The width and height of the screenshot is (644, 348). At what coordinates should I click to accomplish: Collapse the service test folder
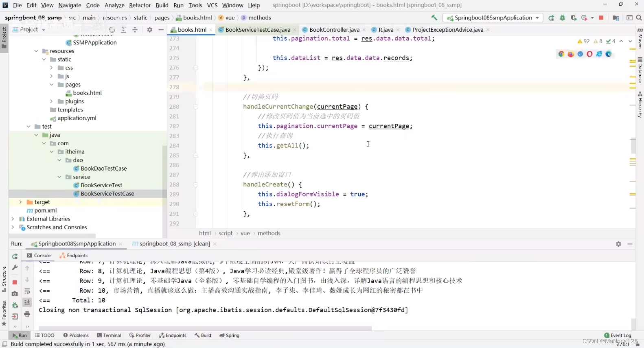59,177
